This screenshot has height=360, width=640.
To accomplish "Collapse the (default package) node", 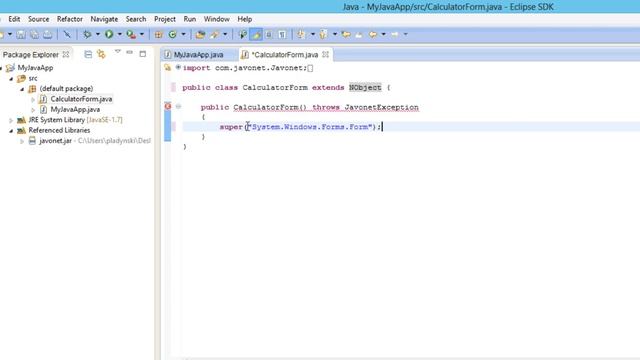I will click(x=22, y=89).
